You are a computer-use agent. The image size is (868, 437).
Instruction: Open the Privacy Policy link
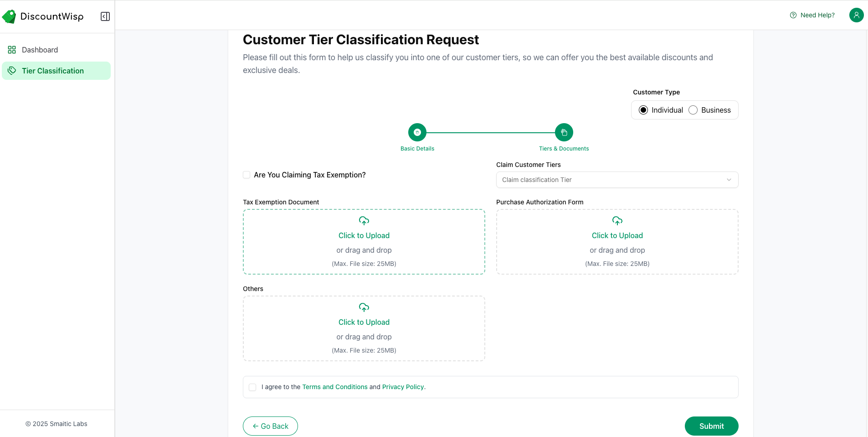pos(403,387)
